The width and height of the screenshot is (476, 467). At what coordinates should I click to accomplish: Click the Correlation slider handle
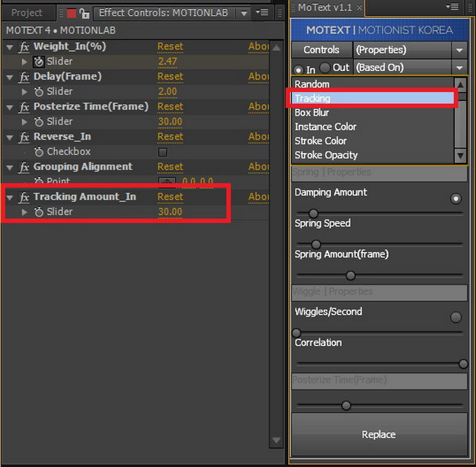[x=463, y=364]
